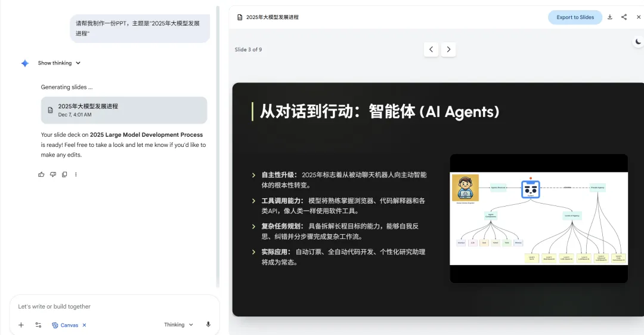Download the slide deck
644x335 pixels.
coord(610,17)
